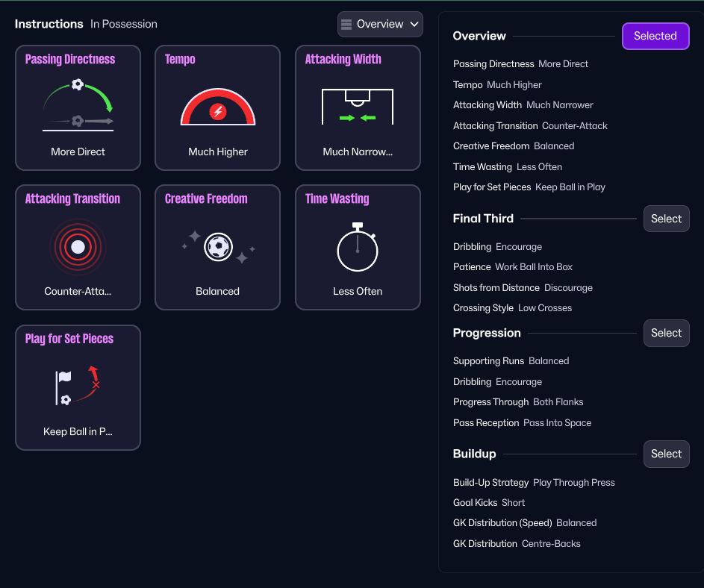Click the Tempo speedometer gauge icon
704x588 pixels.
(x=218, y=107)
